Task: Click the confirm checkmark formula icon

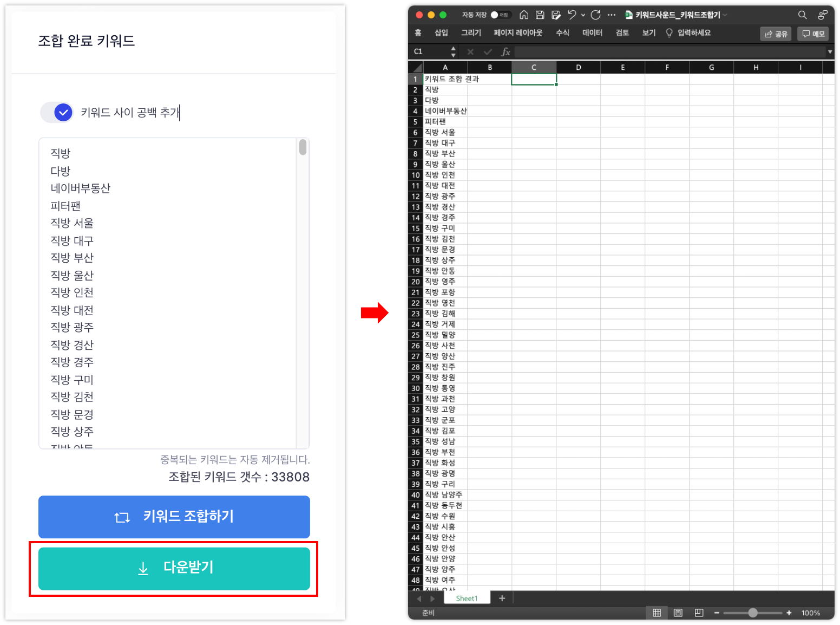Action: coord(488,51)
